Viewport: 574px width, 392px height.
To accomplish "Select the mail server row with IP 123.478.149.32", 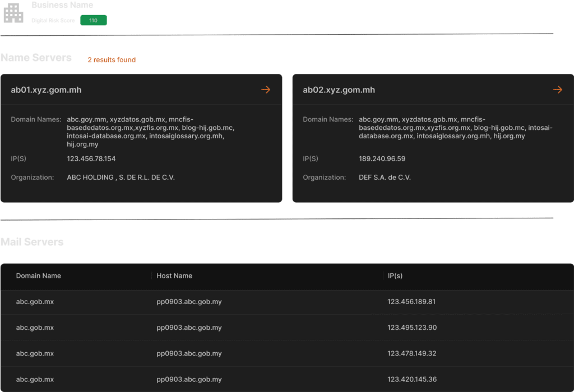I will [x=287, y=353].
